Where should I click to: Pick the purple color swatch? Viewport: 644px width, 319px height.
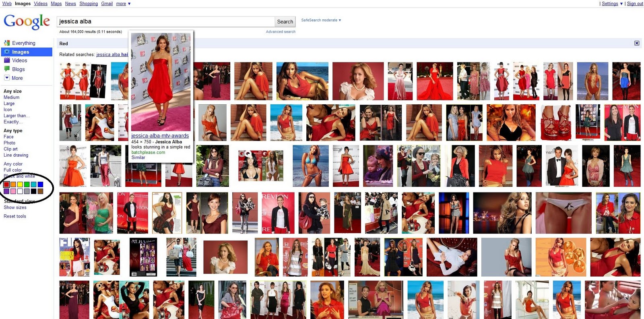point(6,191)
